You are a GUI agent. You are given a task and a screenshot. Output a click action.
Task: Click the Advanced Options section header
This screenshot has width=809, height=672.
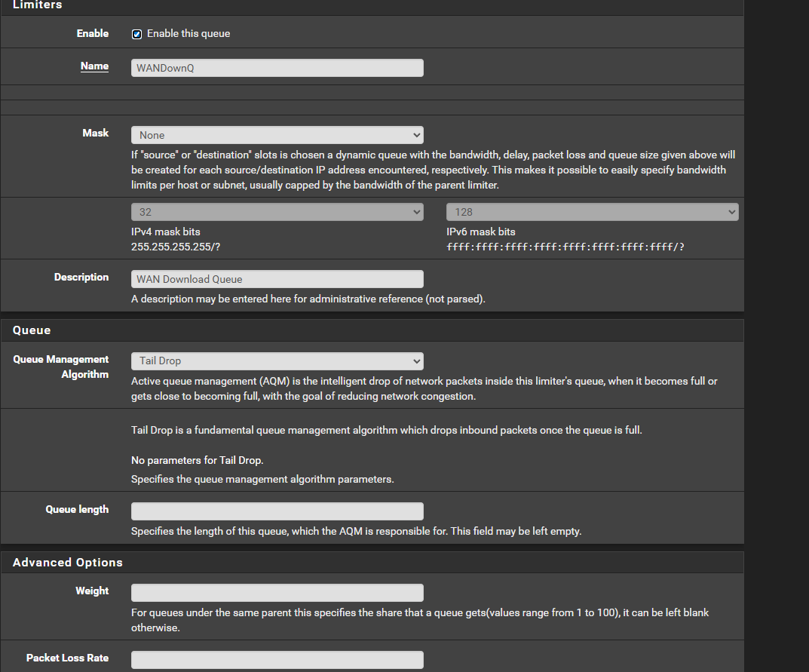pyautogui.click(x=68, y=563)
